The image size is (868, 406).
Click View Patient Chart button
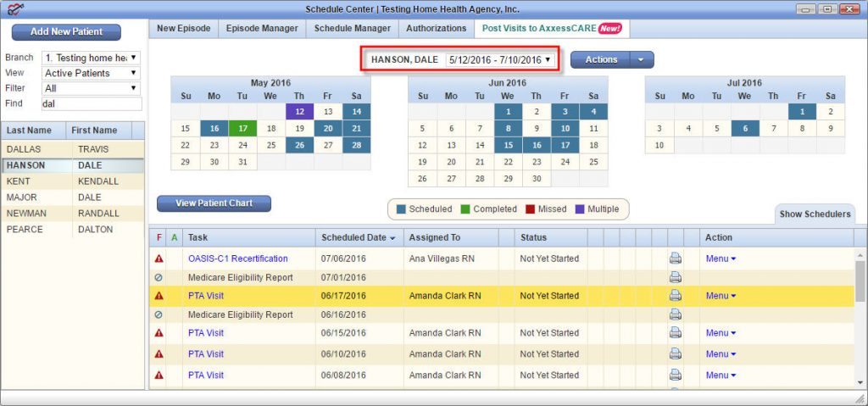pyautogui.click(x=214, y=203)
